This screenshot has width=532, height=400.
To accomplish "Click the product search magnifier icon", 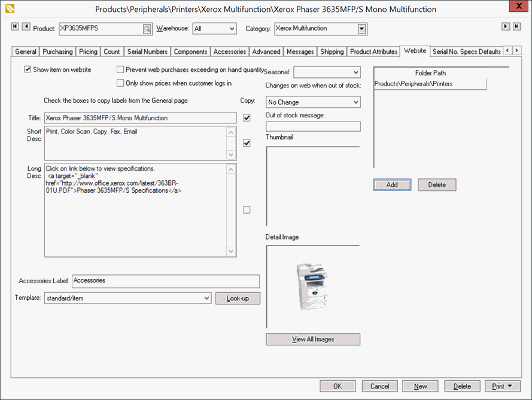I will point(147,29).
